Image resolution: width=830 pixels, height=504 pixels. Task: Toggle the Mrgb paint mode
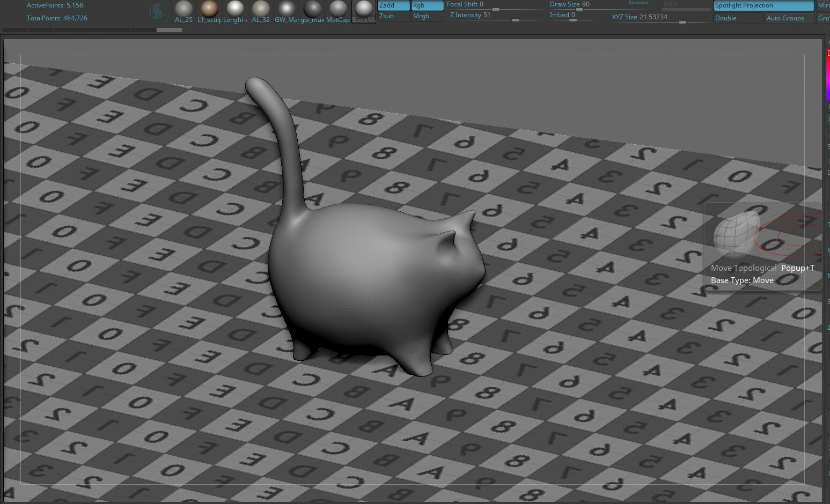tap(427, 16)
